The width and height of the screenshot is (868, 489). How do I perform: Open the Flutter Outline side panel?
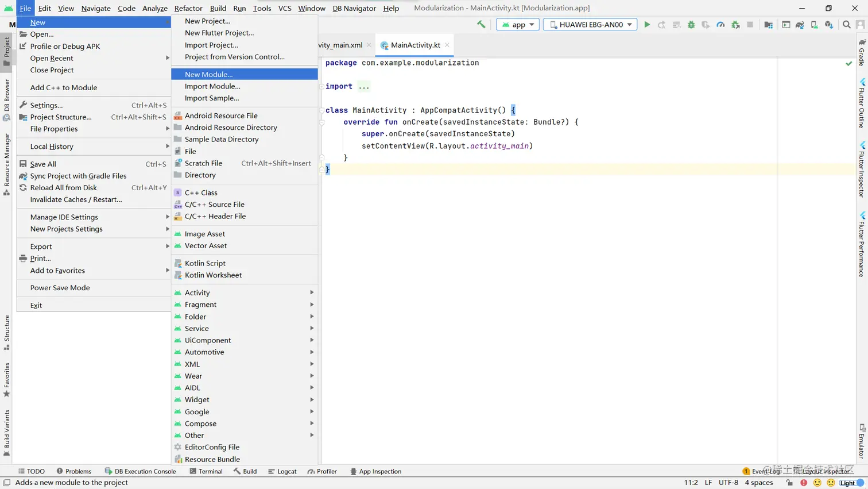862,103
